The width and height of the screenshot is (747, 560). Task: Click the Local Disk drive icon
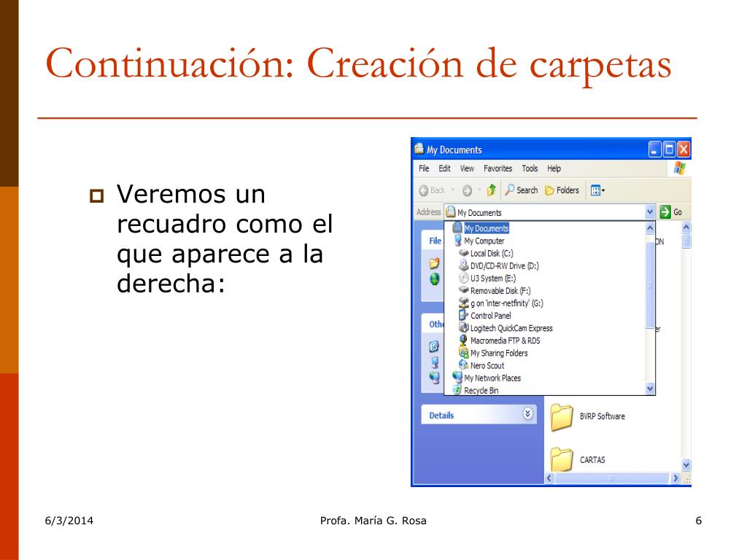(x=463, y=253)
